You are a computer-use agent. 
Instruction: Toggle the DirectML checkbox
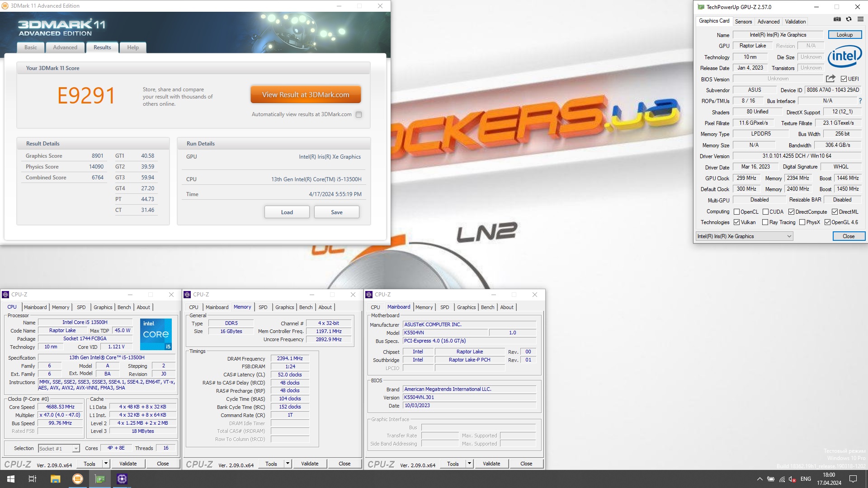click(x=835, y=212)
